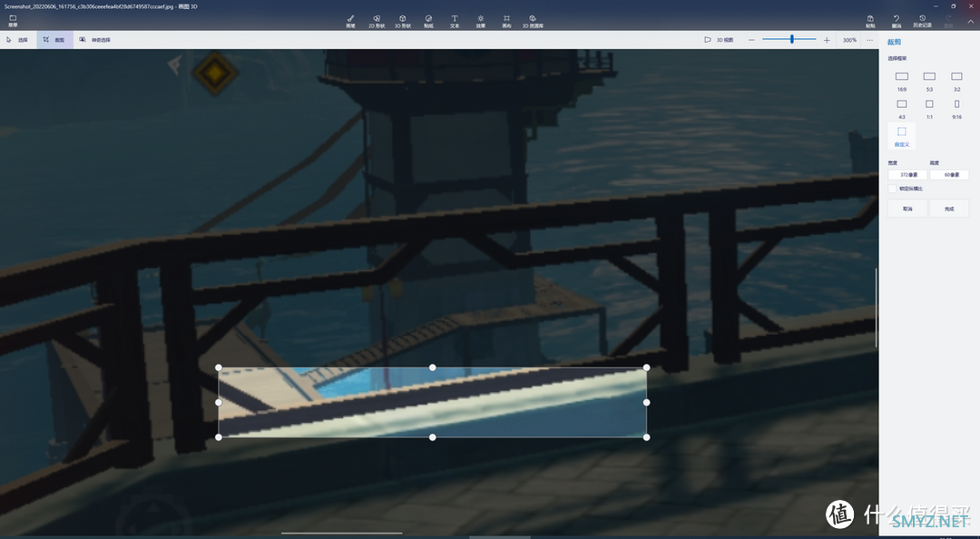This screenshot has width=980, height=539.
Task: Choose the Select (选择) tool
Action: [17, 39]
